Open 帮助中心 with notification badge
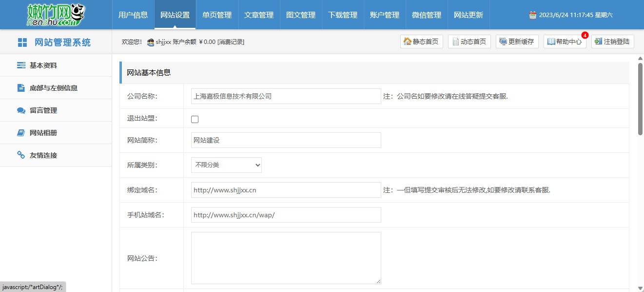Viewport: 644px width, 292px height. tap(565, 42)
